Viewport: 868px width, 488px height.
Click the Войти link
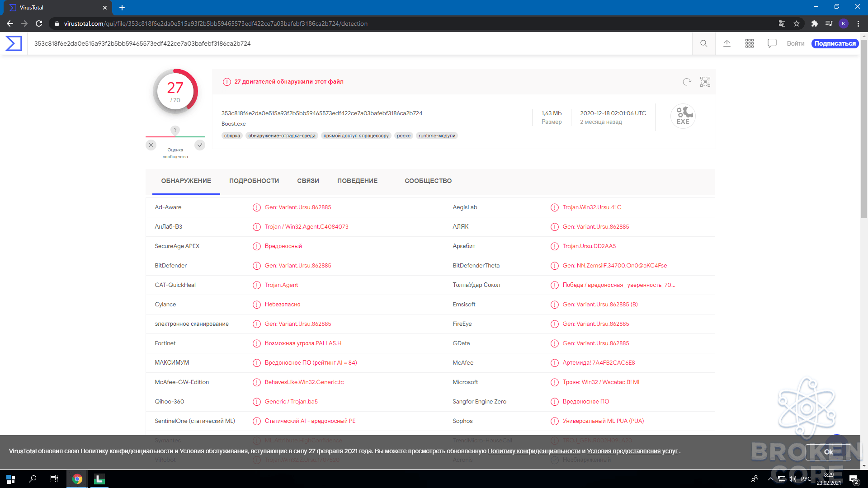coord(796,43)
